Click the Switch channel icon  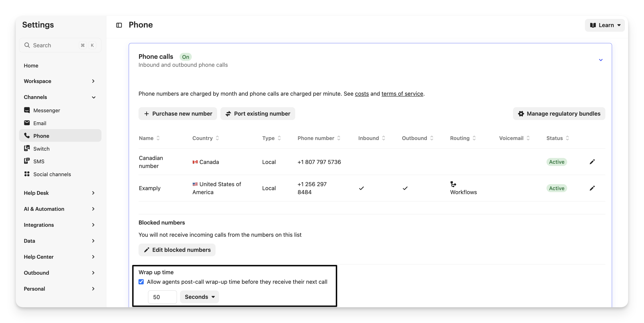click(27, 148)
